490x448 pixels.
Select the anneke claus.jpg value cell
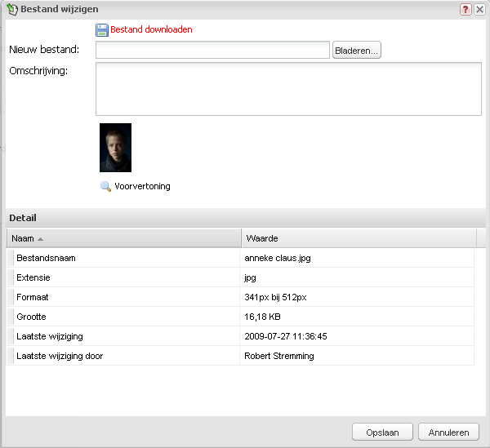pos(357,258)
